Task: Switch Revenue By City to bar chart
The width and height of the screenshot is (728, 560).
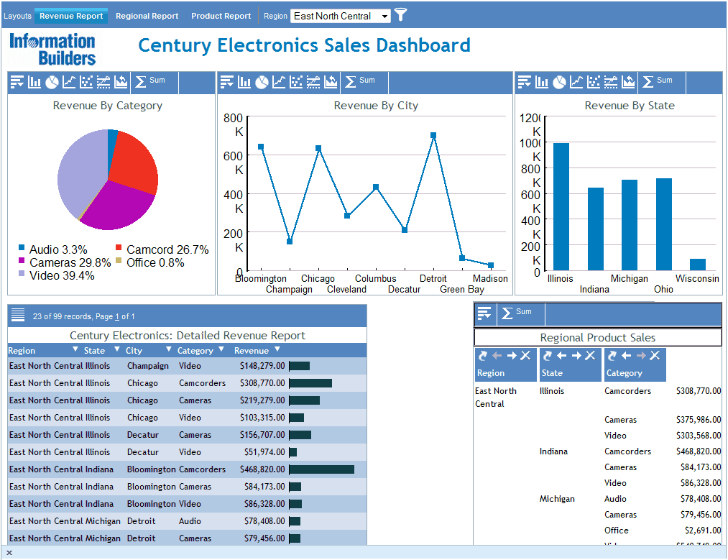Action: (244, 82)
